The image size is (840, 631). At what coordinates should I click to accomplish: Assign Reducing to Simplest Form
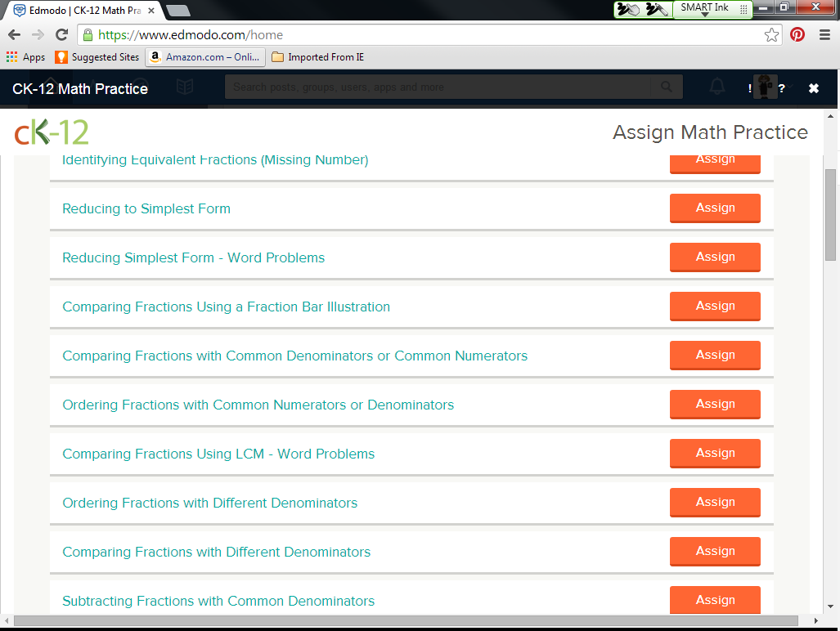[x=715, y=208]
